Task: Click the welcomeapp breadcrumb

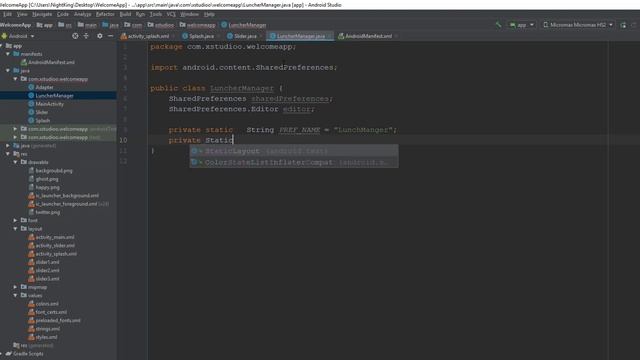Action: click(x=198, y=25)
